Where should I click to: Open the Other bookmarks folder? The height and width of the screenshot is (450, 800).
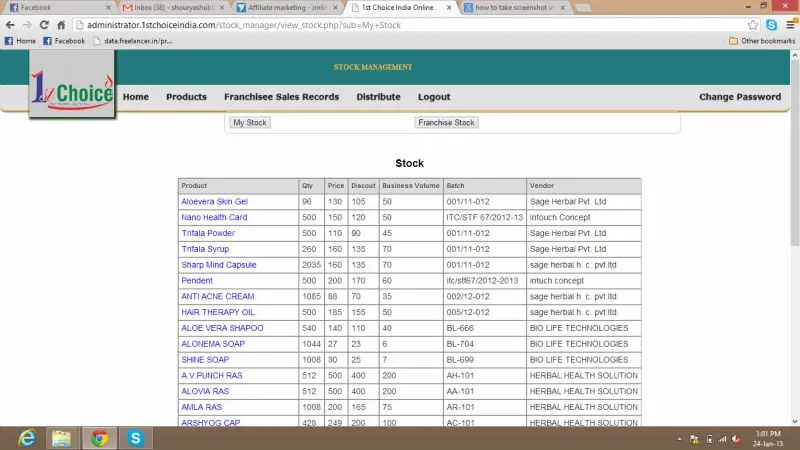761,41
